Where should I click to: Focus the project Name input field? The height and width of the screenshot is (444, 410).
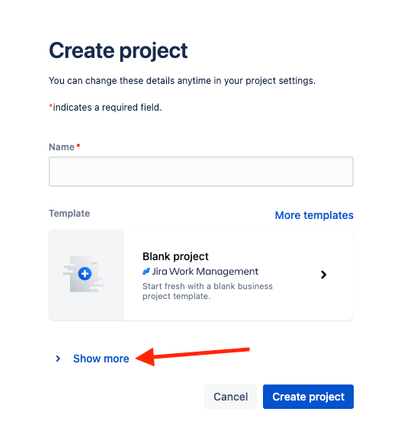[201, 172]
